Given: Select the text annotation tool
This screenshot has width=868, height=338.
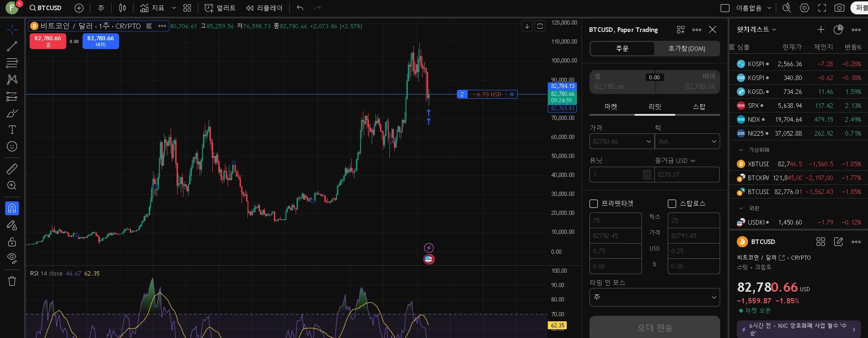Looking at the screenshot, I should click(12, 130).
